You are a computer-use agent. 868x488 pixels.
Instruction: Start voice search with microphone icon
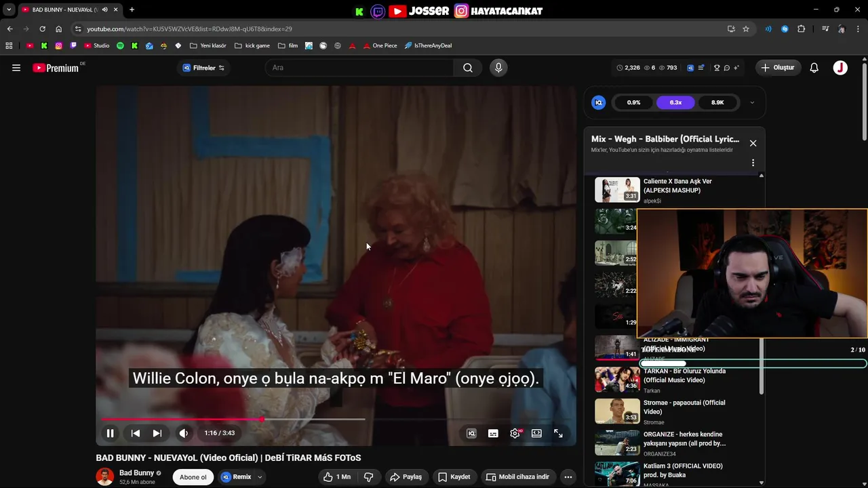coord(498,68)
